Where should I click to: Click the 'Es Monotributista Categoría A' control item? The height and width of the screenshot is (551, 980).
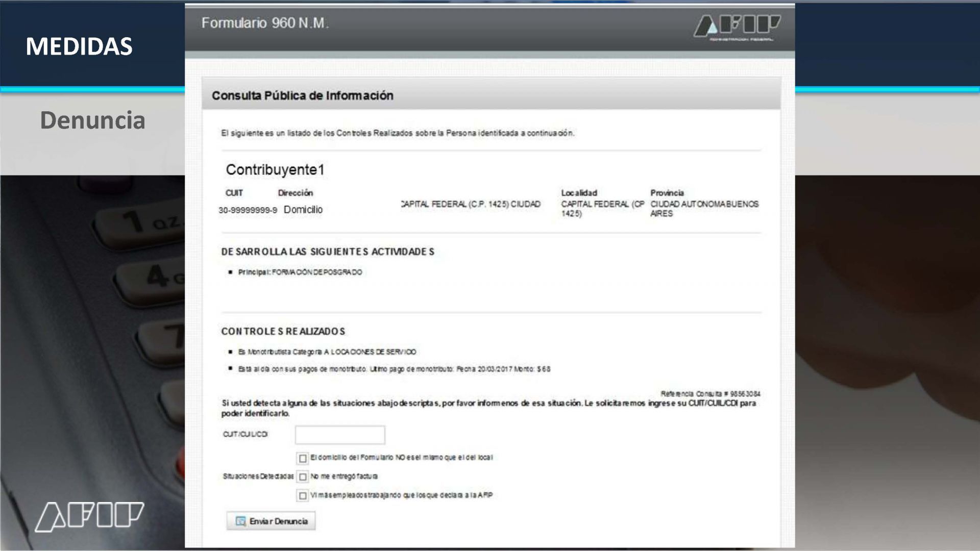327,352
